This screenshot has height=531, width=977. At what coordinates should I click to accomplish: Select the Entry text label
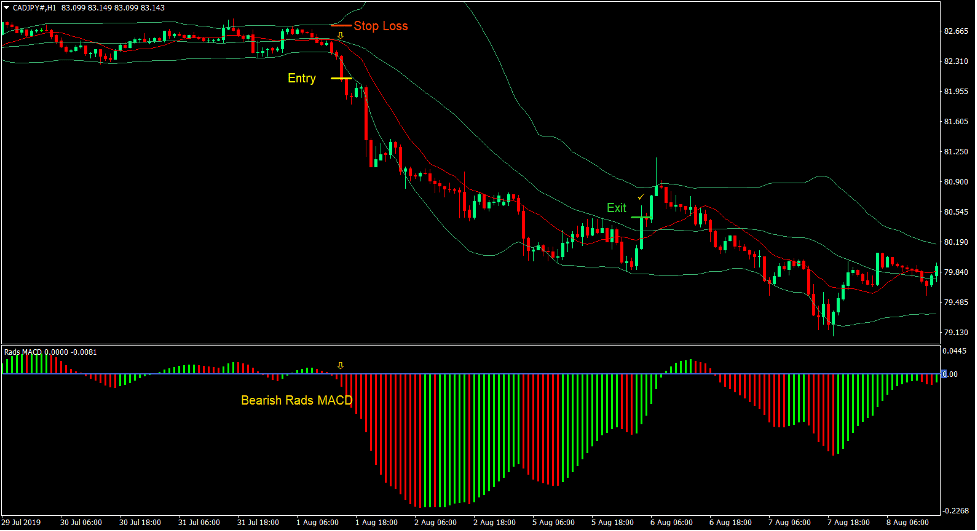click(x=301, y=78)
